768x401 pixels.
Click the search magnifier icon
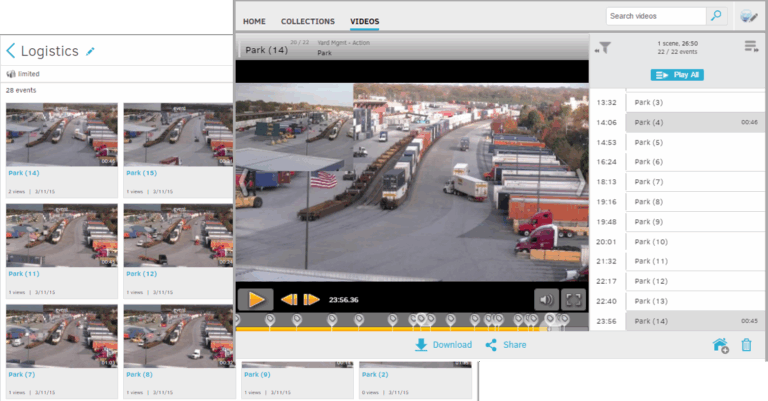pyautogui.click(x=716, y=16)
